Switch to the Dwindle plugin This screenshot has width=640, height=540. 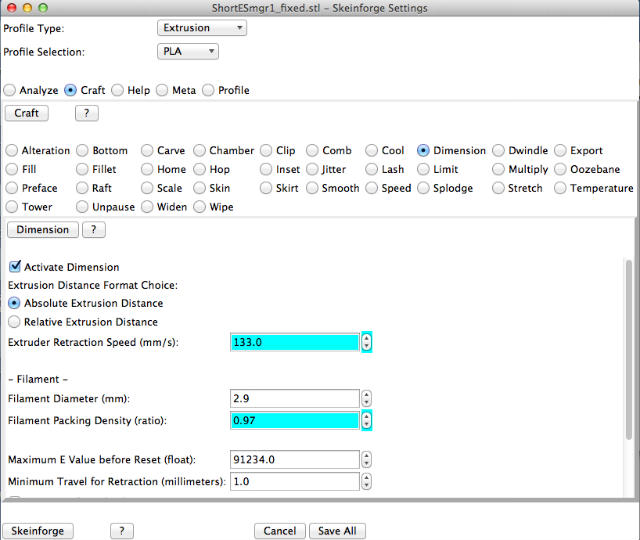coord(498,150)
